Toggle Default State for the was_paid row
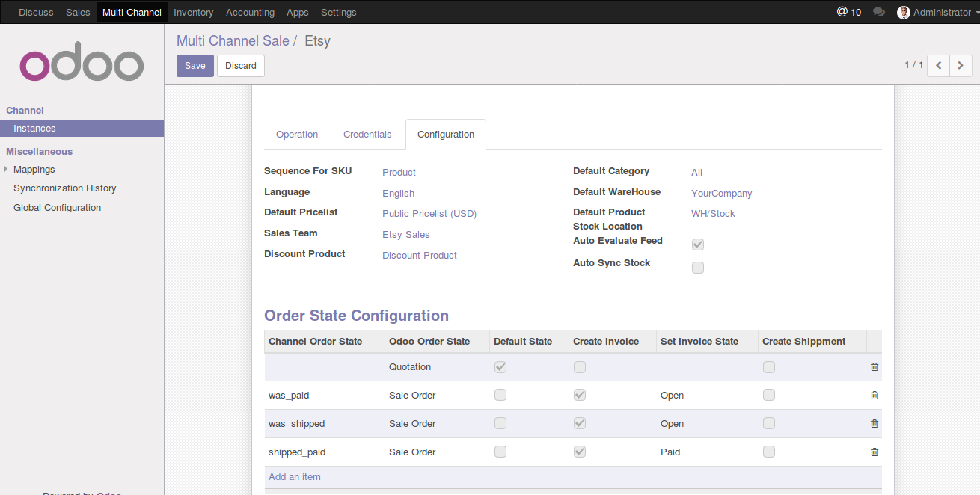This screenshot has height=495, width=980. point(500,395)
